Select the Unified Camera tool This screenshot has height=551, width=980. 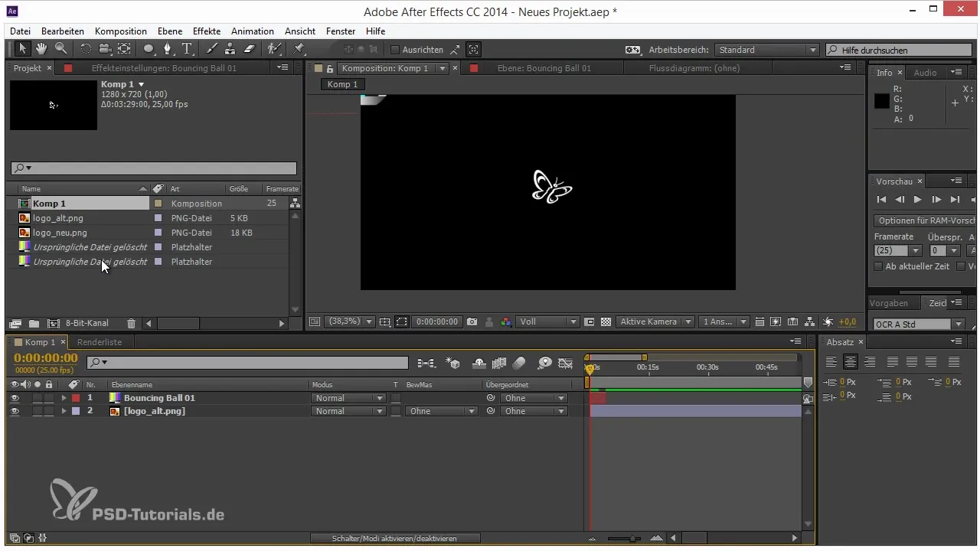[x=105, y=49]
